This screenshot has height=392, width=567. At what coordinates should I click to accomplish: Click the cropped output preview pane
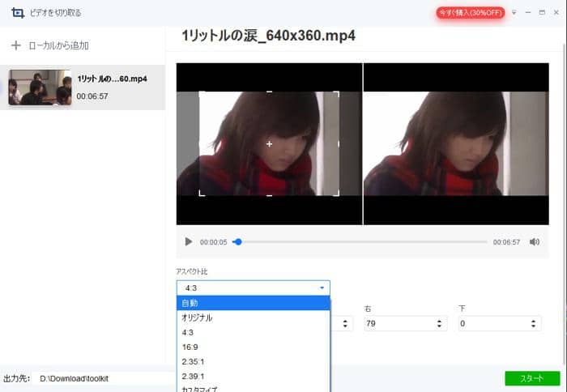coord(456,143)
